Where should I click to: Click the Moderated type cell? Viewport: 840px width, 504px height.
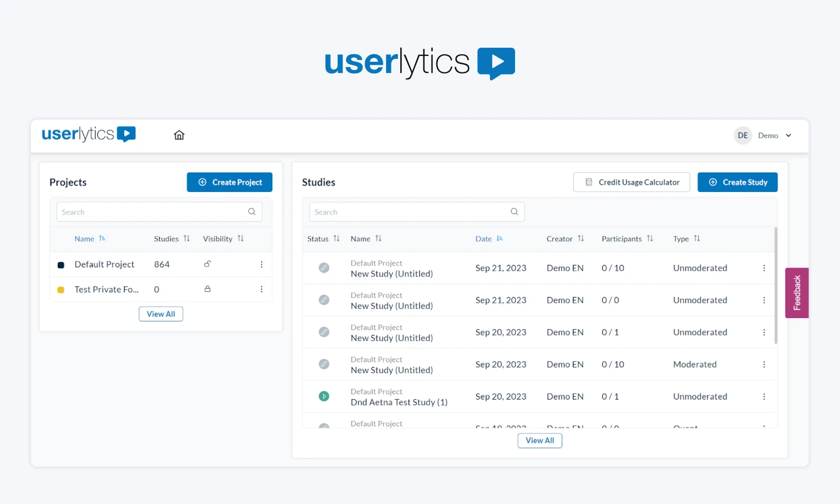tap(695, 364)
